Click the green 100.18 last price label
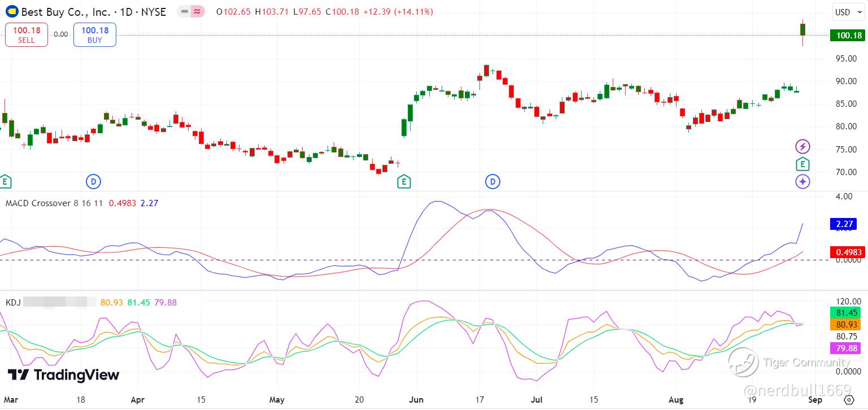Viewport: 868px width, 410px height. point(847,36)
